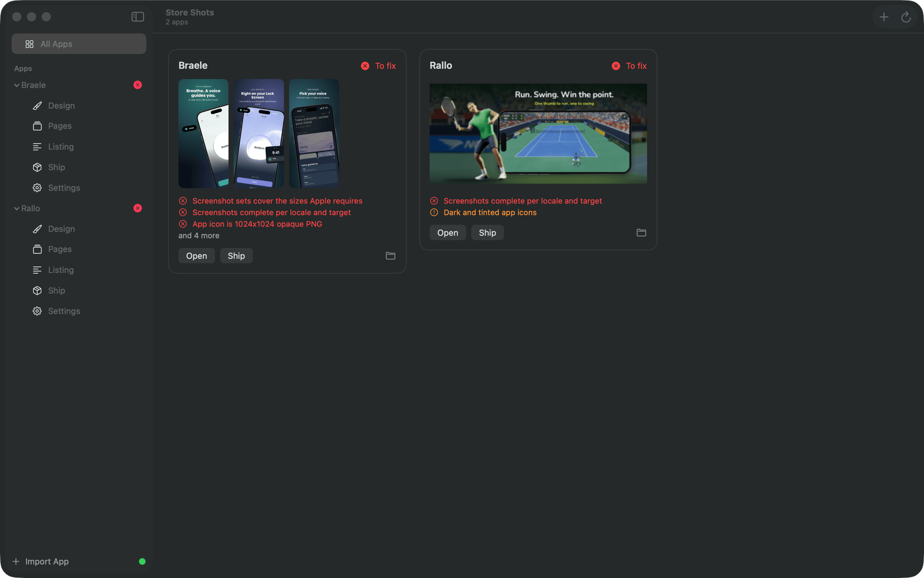Click the Ship button on Rallo card

(x=487, y=233)
